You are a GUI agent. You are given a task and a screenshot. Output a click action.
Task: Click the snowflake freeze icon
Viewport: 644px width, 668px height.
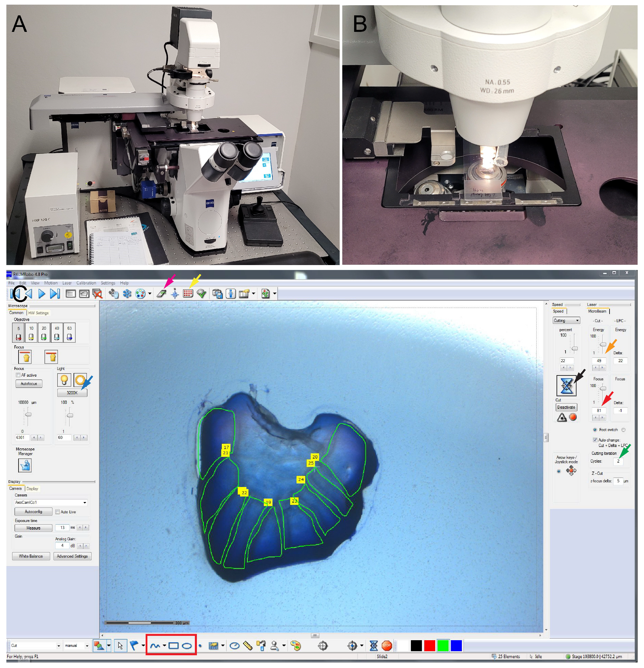(127, 293)
